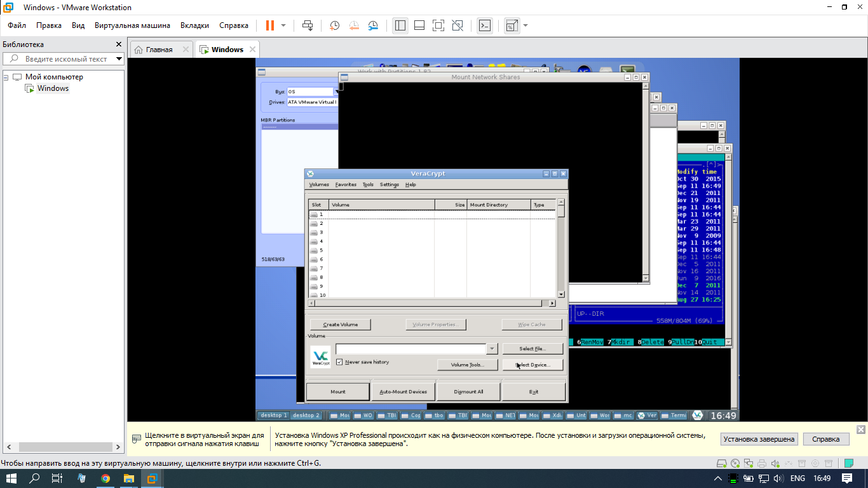Click the Exit button in VeraCrypt
The height and width of the screenshot is (488, 868).
[x=534, y=391]
